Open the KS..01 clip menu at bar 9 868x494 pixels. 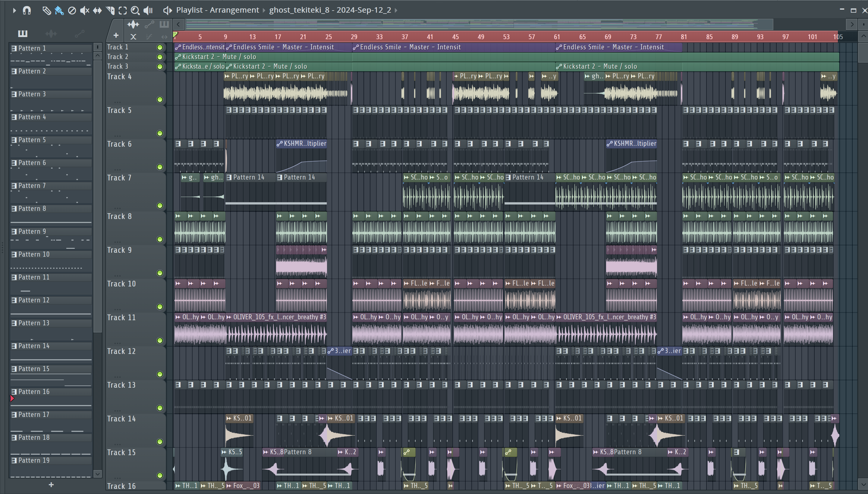point(229,418)
